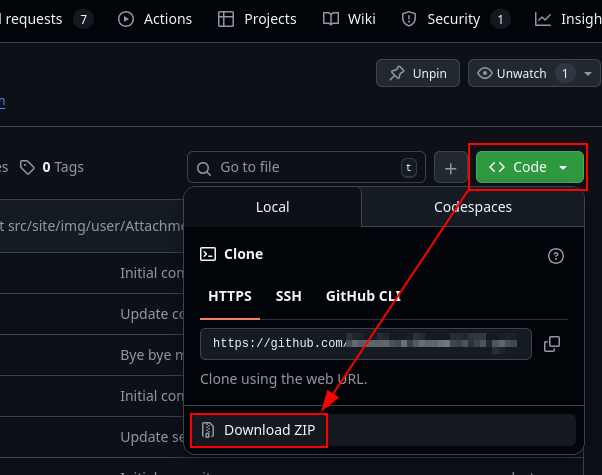Click the help question mark icon

click(556, 256)
